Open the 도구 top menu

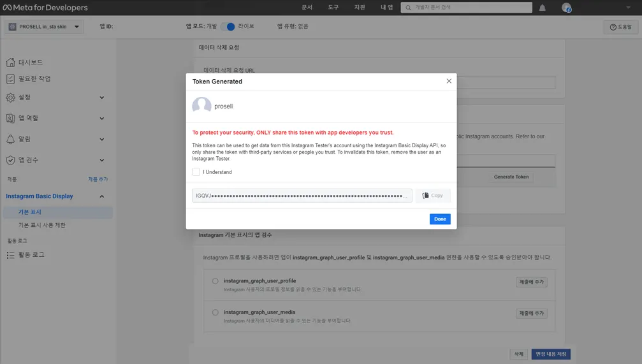click(x=333, y=8)
